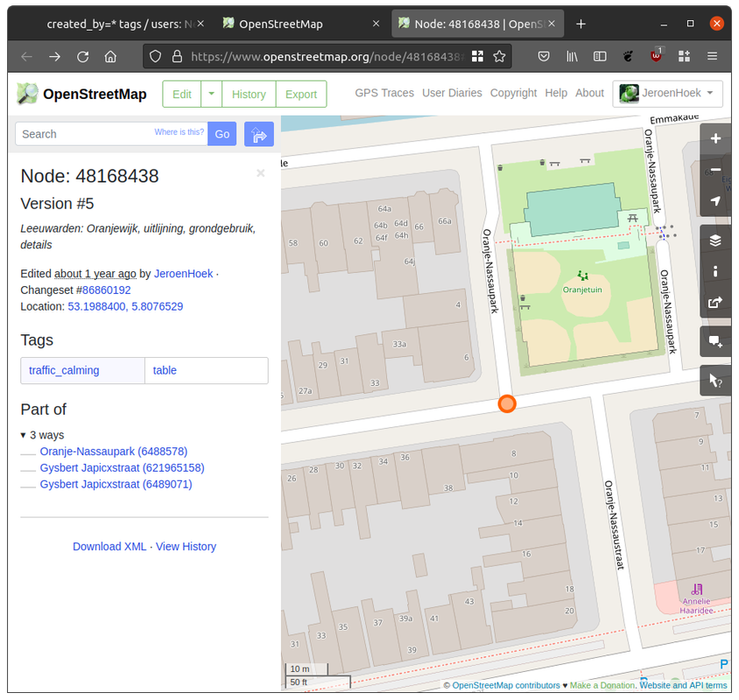Zoom out on the map
This screenshot has height=700, width=739.
[x=715, y=170]
